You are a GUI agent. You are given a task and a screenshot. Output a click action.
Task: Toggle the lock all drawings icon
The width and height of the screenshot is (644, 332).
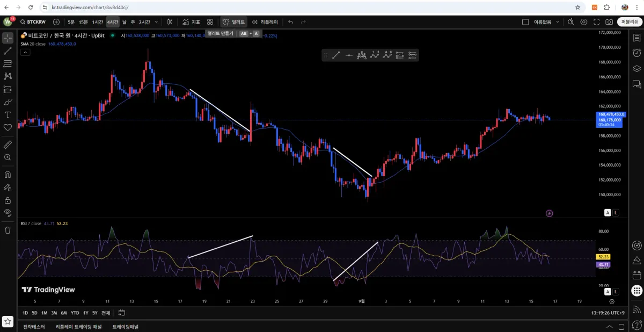8,200
